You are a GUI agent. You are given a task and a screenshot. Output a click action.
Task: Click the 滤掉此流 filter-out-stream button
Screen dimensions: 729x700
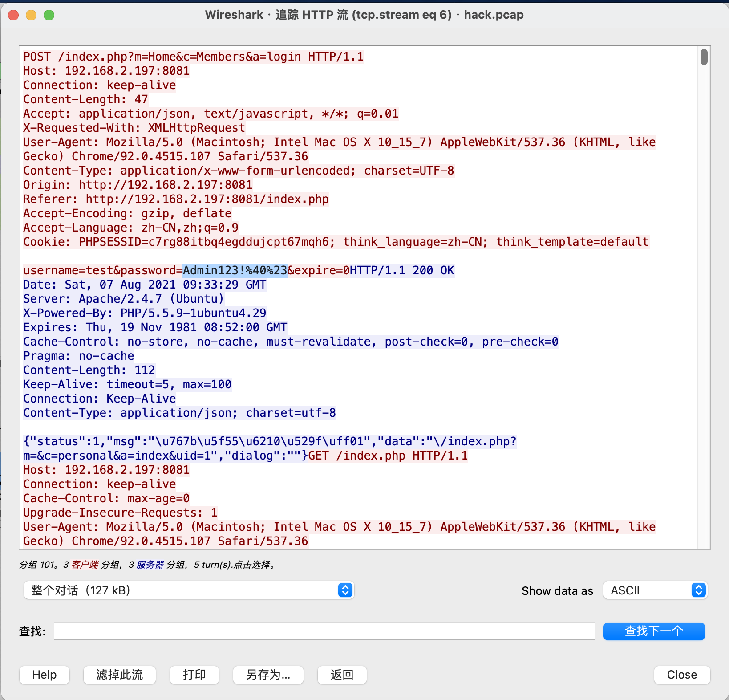click(120, 675)
